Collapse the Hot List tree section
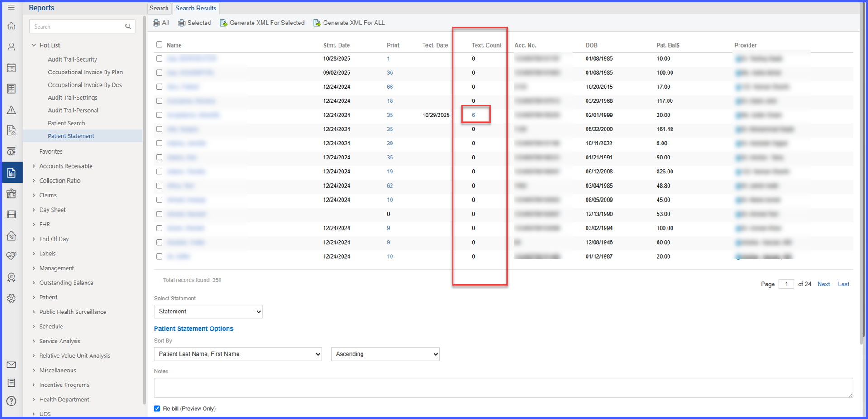The image size is (868, 419). point(33,45)
